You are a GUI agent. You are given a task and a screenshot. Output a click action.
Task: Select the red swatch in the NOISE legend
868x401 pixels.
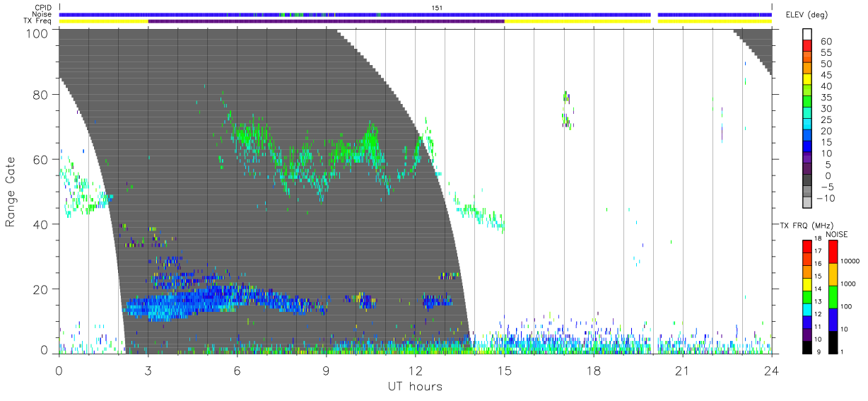(x=833, y=252)
